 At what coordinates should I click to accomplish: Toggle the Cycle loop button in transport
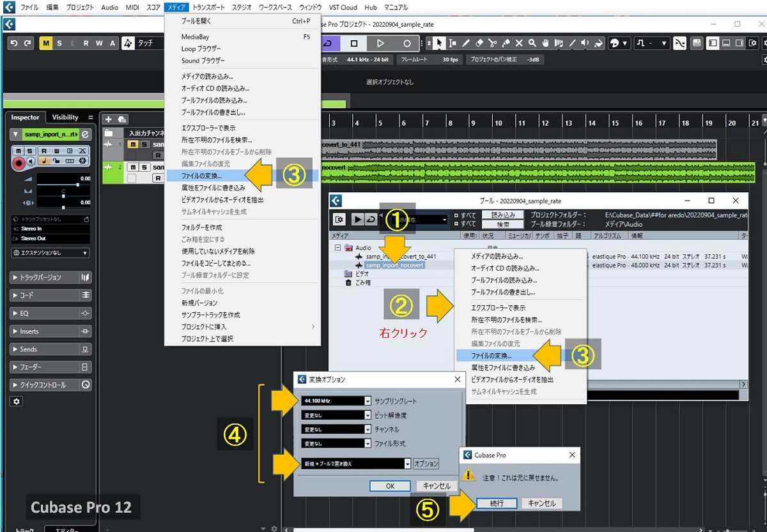[328, 43]
